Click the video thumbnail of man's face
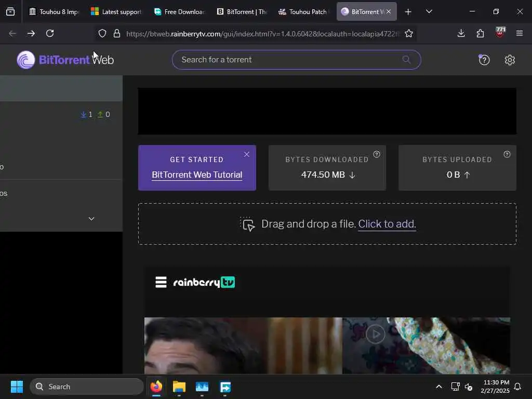The image size is (532, 399). [x=243, y=345]
